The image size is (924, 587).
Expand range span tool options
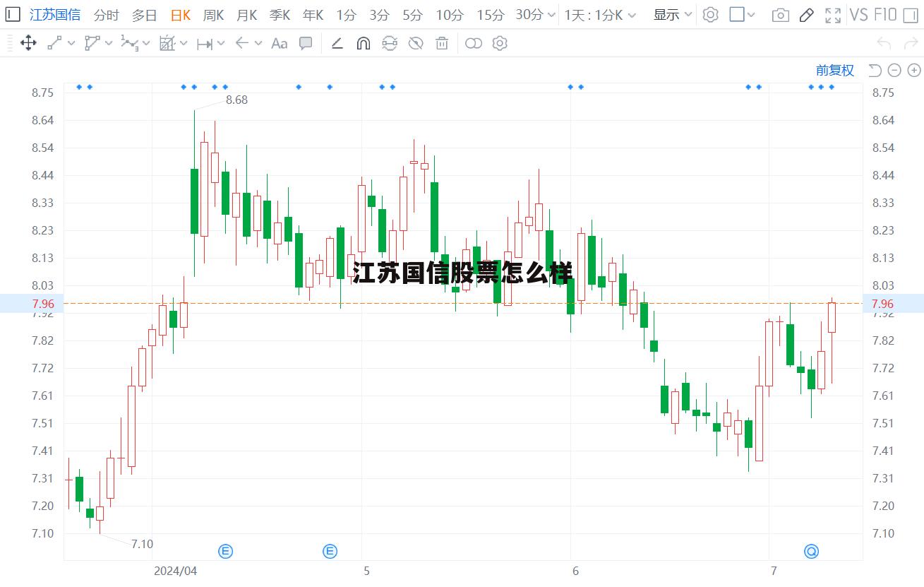coord(221,43)
